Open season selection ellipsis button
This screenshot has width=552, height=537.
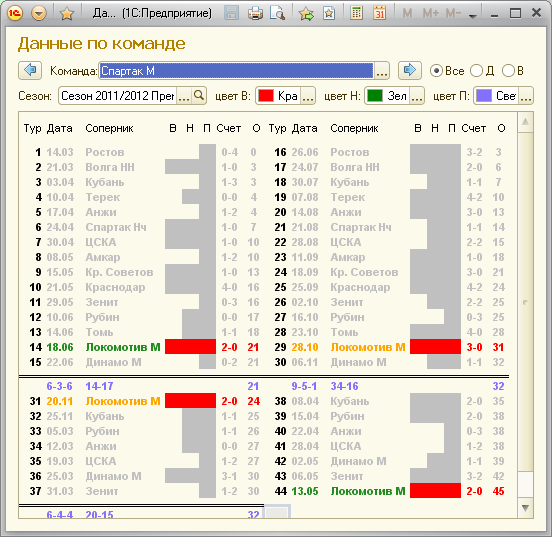coord(184,96)
